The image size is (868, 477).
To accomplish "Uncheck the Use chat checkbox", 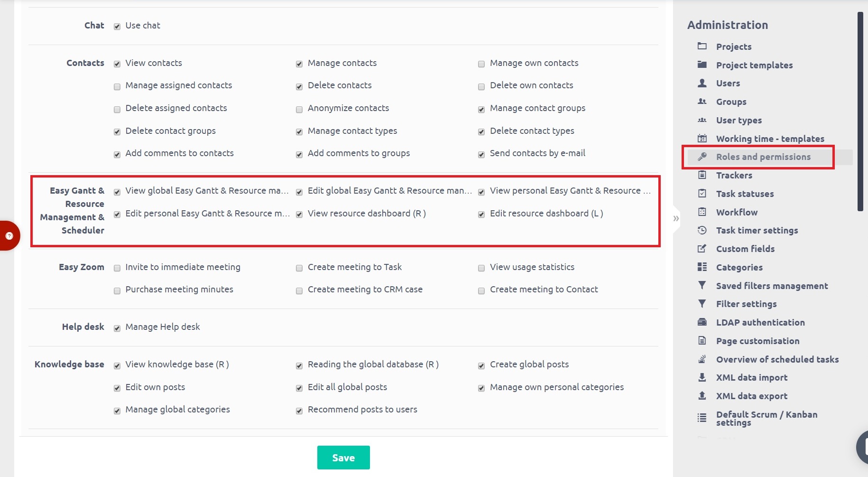I will pyautogui.click(x=117, y=27).
